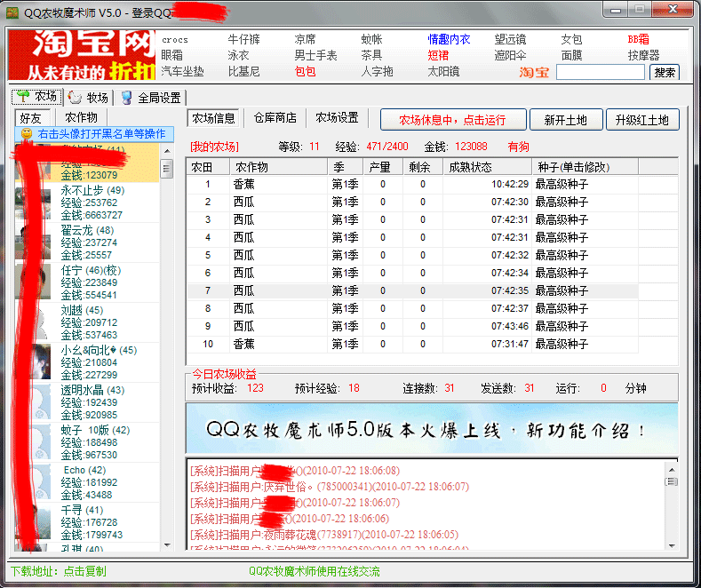This screenshot has width=701, height=588.
Task: Click the 搜索 button
Action: point(665,72)
